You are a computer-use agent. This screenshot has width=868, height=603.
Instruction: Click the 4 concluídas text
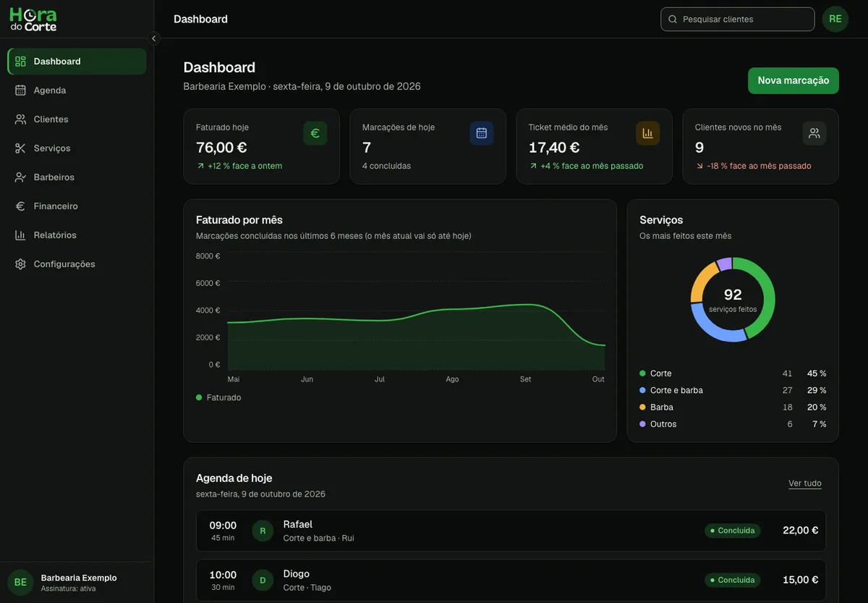pos(386,166)
